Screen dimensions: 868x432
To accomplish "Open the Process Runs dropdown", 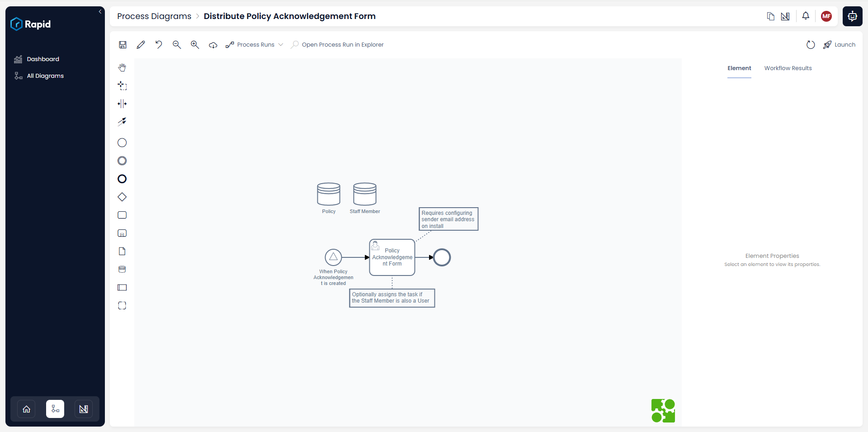I will 255,45.
